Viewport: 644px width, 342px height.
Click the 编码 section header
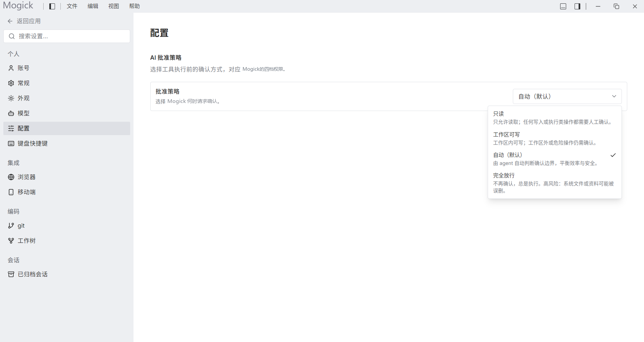pos(13,212)
